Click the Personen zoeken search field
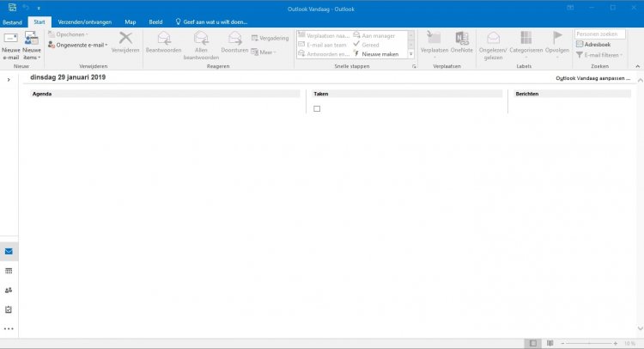The height and width of the screenshot is (349, 644). pos(600,34)
